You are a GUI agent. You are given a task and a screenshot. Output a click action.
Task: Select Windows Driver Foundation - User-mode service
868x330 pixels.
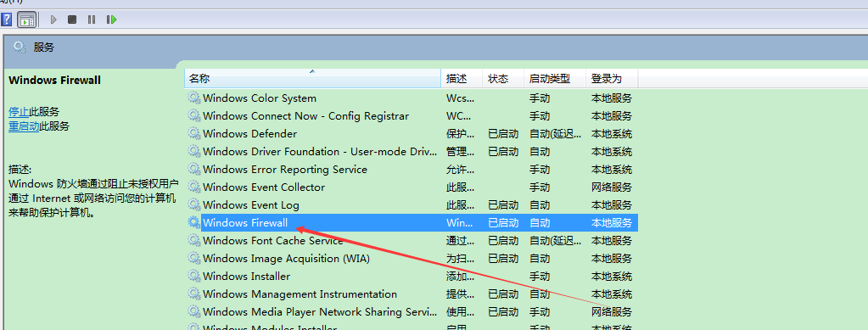tap(320, 151)
